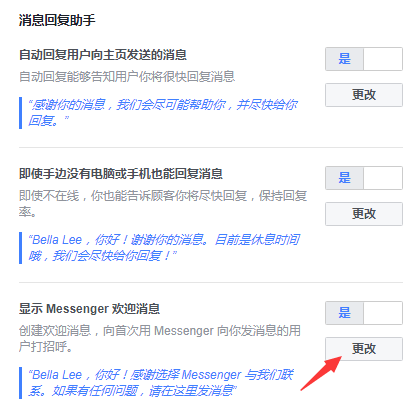
Task: Toggle the away-message reply switch
Action: [x=364, y=178]
